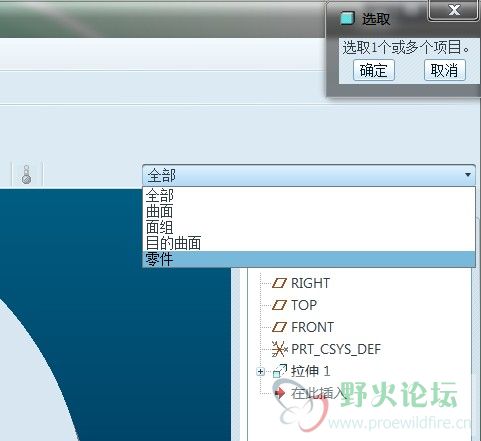Image resolution: width=481 pixels, height=441 pixels.
Task: Open the 全部 selection filter dropdown arrow
Action: click(x=468, y=175)
